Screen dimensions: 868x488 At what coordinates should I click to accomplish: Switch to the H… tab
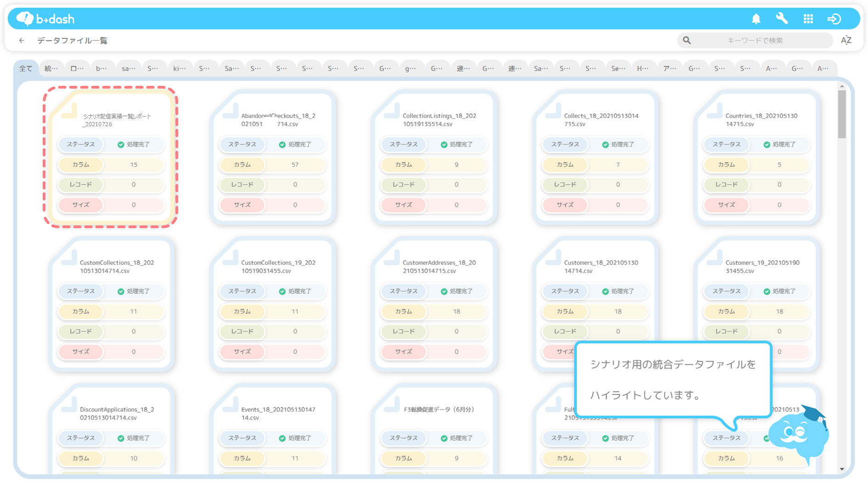tap(643, 68)
